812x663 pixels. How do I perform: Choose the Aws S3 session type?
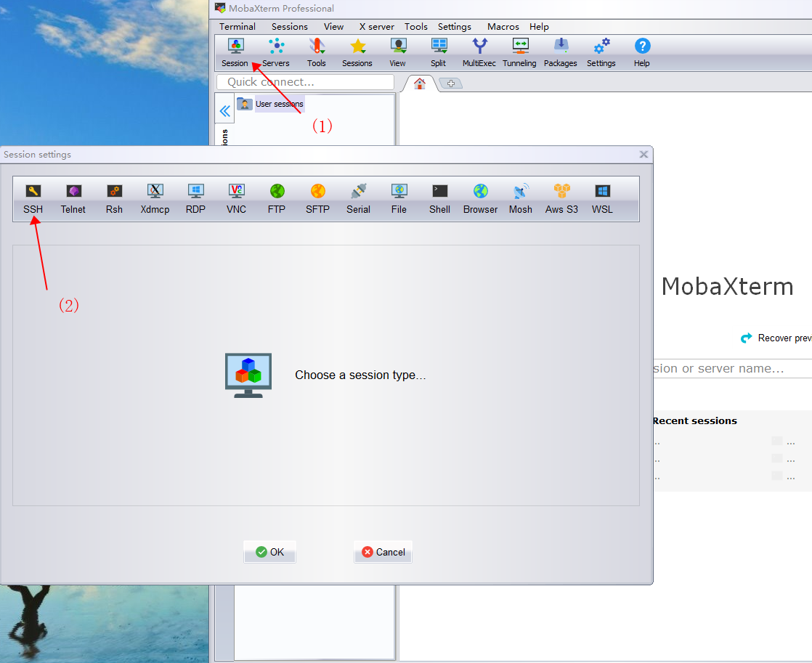[x=561, y=196]
